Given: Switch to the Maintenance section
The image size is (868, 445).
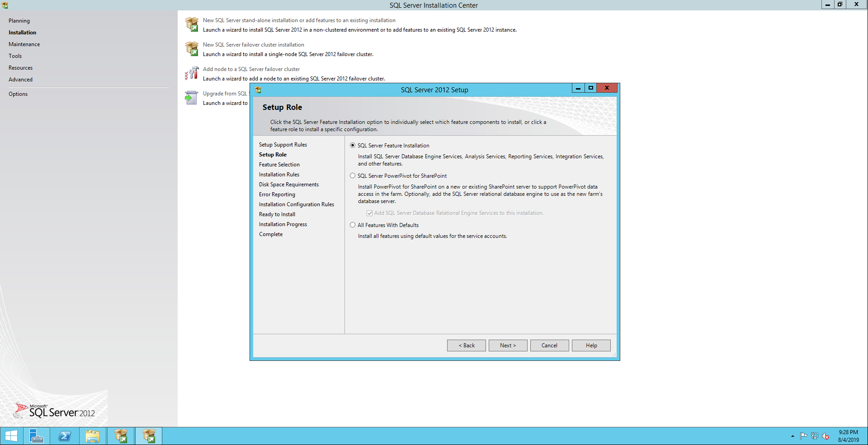Looking at the screenshot, I should coord(24,44).
